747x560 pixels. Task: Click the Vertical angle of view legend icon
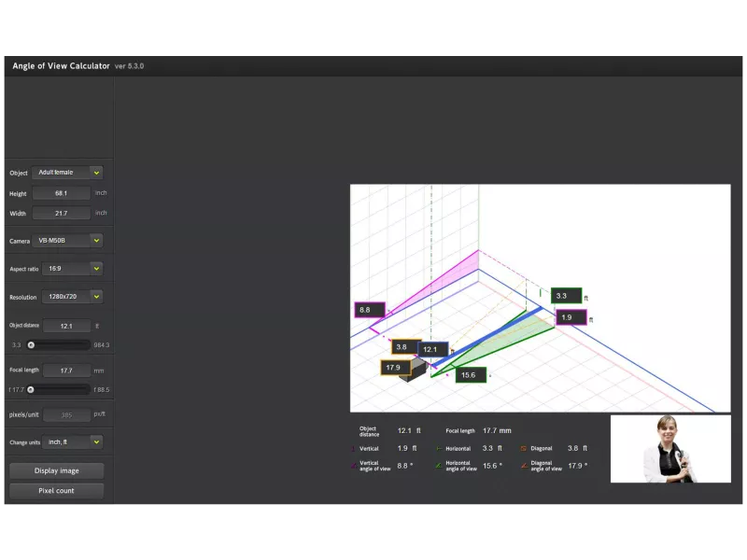point(354,465)
